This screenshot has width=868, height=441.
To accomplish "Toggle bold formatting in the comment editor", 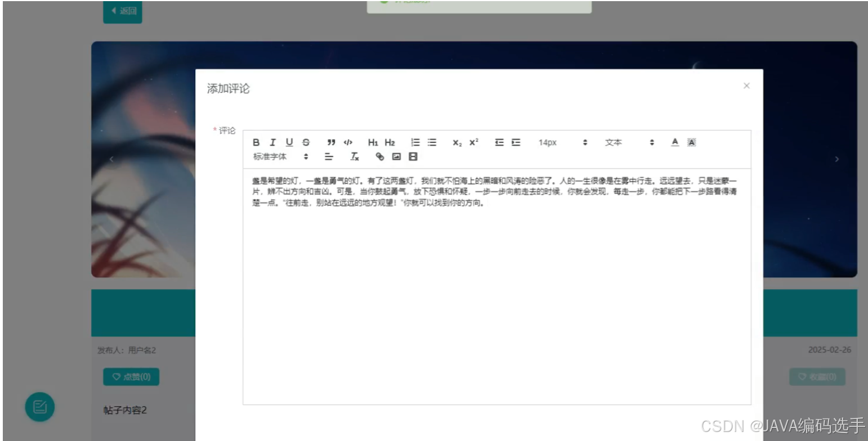I will point(256,142).
